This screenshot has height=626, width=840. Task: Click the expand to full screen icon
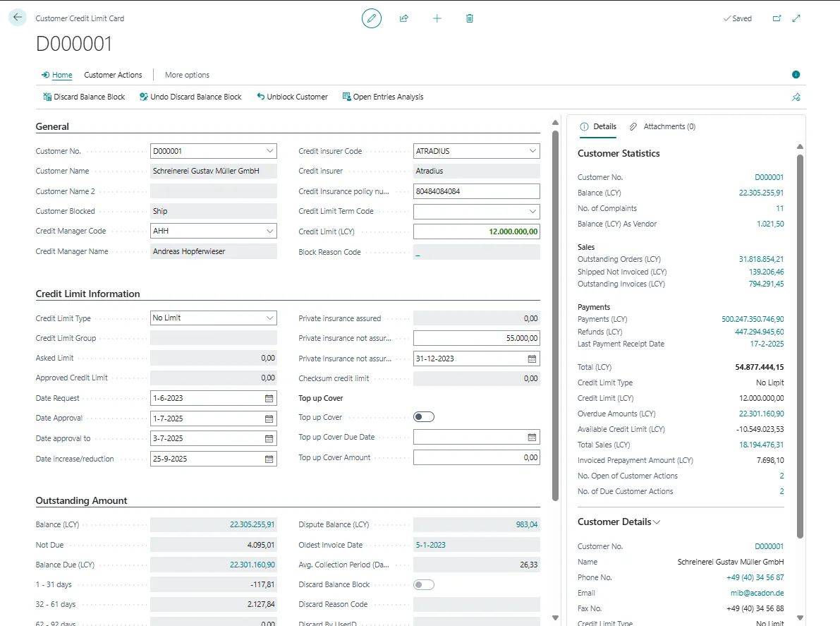796,18
